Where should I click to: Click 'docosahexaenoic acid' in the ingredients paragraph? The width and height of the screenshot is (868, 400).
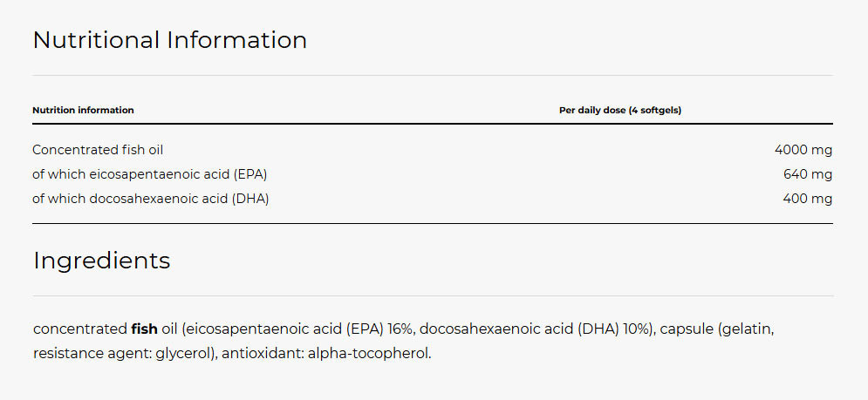(x=496, y=329)
